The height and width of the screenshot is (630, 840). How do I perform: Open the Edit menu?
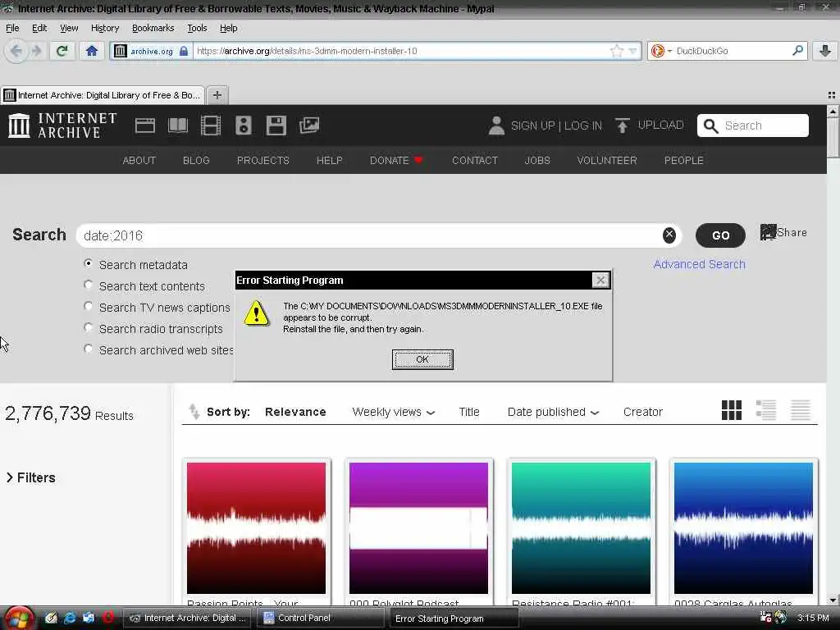click(39, 28)
